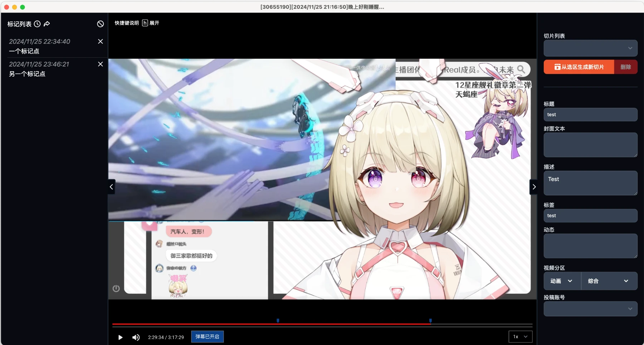
Task: Click the left chevron arrow beside the video
Action: pyautogui.click(x=111, y=187)
